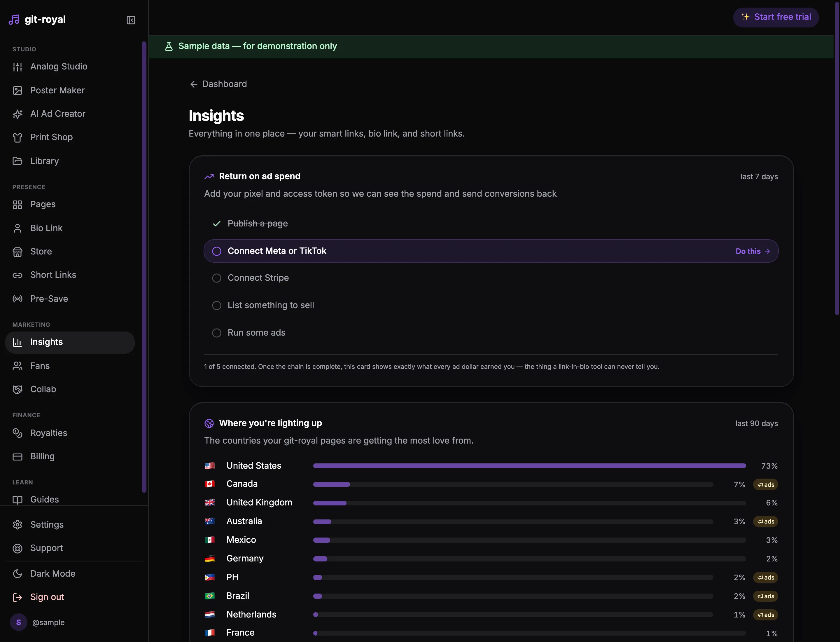The width and height of the screenshot is (840, 642).
Task: Click the Support lifebuoy icon
Action: pos(17,548)
